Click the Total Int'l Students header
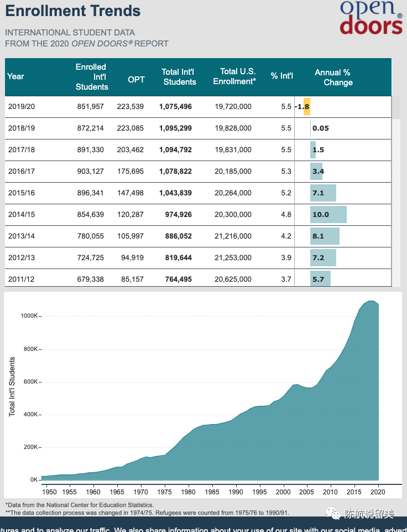407x532 pixels. tap(179, 77)
